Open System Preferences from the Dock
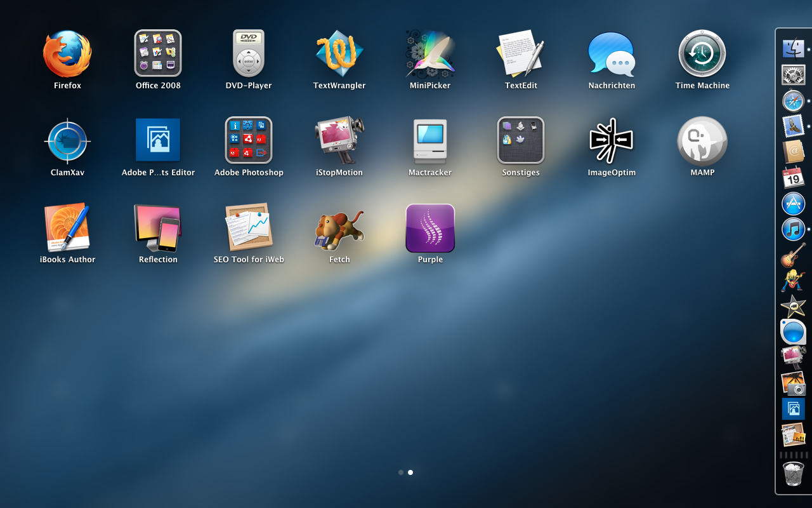Viewport: 812px width, 508px height. point(793,75)
